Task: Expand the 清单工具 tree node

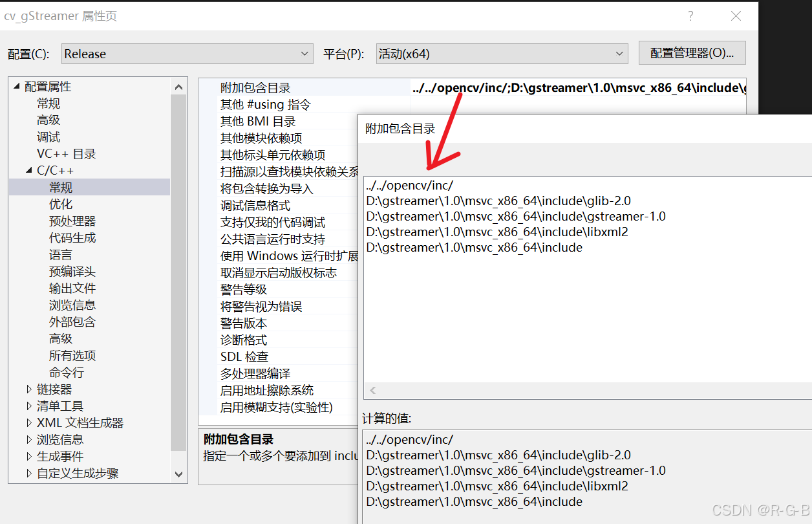Action: 28,406
